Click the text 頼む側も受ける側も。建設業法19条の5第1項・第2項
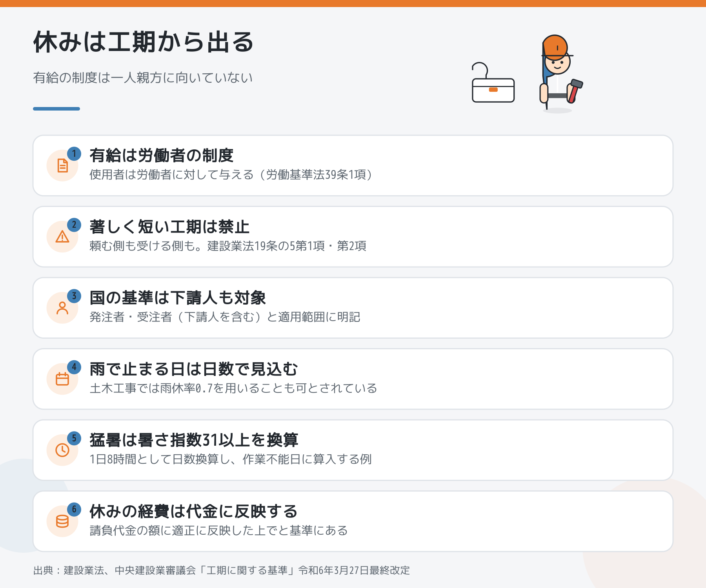The image size is (706, 588). tap(228, 246)
